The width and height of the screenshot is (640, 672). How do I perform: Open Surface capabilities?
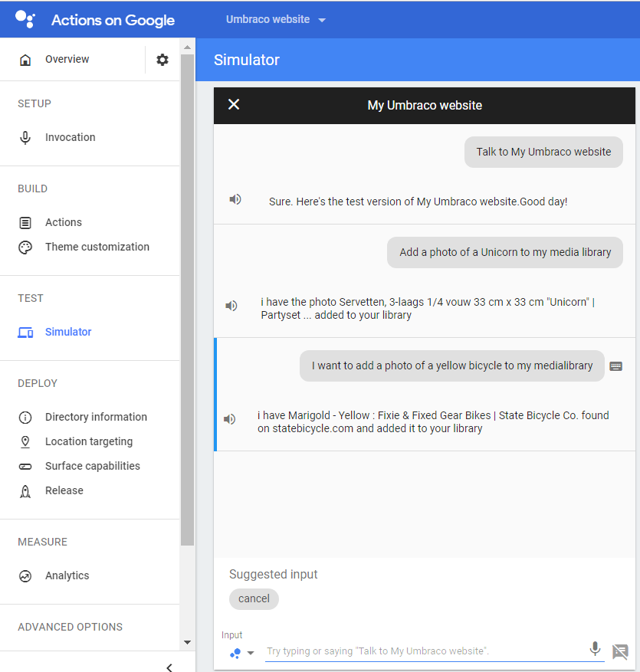pyautogui.click(x=93, y=466)
